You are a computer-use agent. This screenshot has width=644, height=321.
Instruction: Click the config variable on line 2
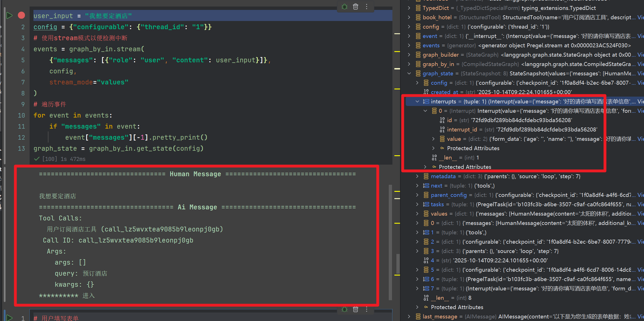pyautogui.click(x=45, y=27)
